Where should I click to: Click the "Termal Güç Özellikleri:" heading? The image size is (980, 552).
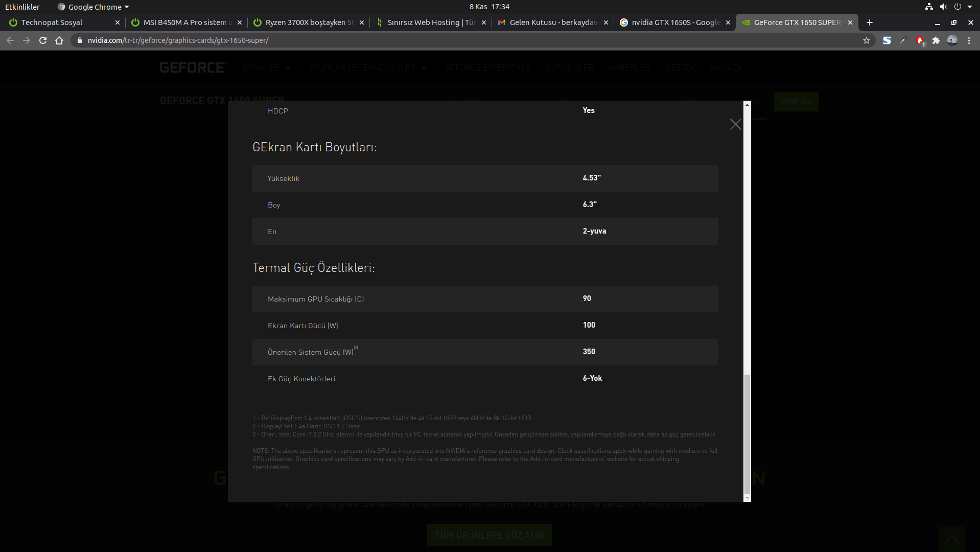[x=314, y=268]
